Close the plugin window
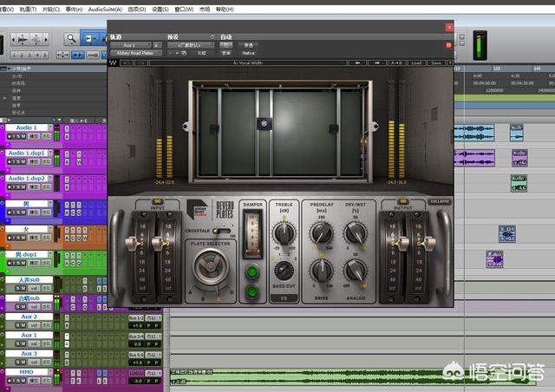 tap(449, 27)
